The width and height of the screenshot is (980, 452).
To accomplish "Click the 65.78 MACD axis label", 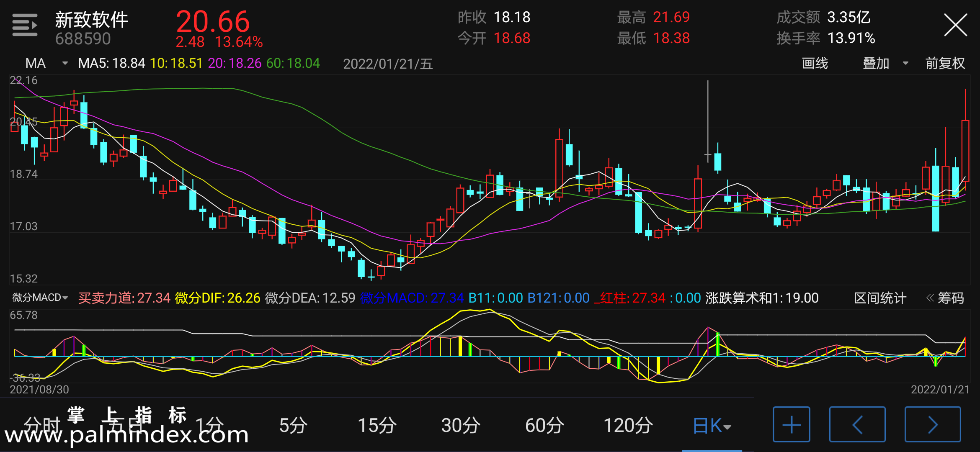I will click(x=23, y=315).
